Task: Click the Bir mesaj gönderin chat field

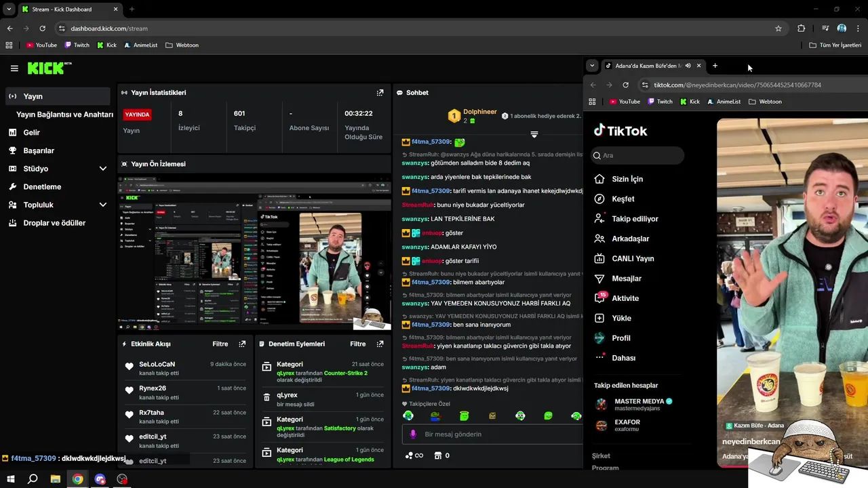Action: (x=492, y=434)
